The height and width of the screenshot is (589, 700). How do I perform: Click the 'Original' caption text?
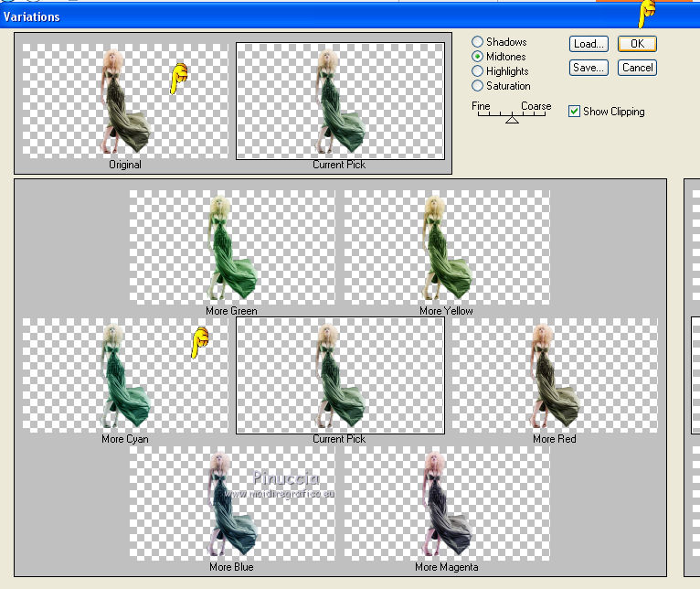click(x=125, y=165)
